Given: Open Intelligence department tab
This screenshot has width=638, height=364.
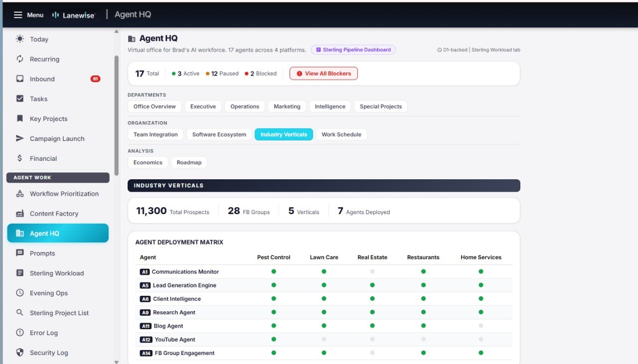Looking at the screenshot, I should pyautogui.click(x=330, y=107).
